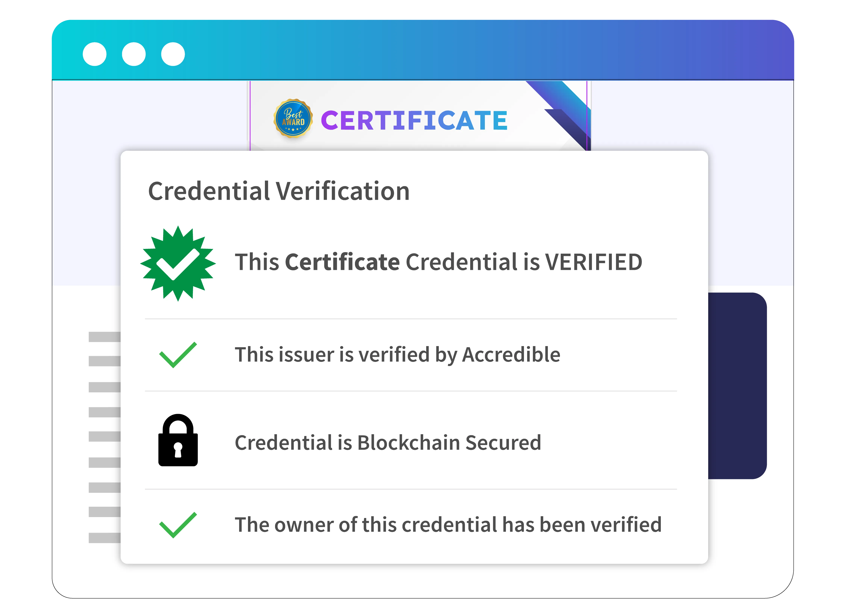Click "This Certificate Credential is VERIFIED" text

click(x=438, y=262)
